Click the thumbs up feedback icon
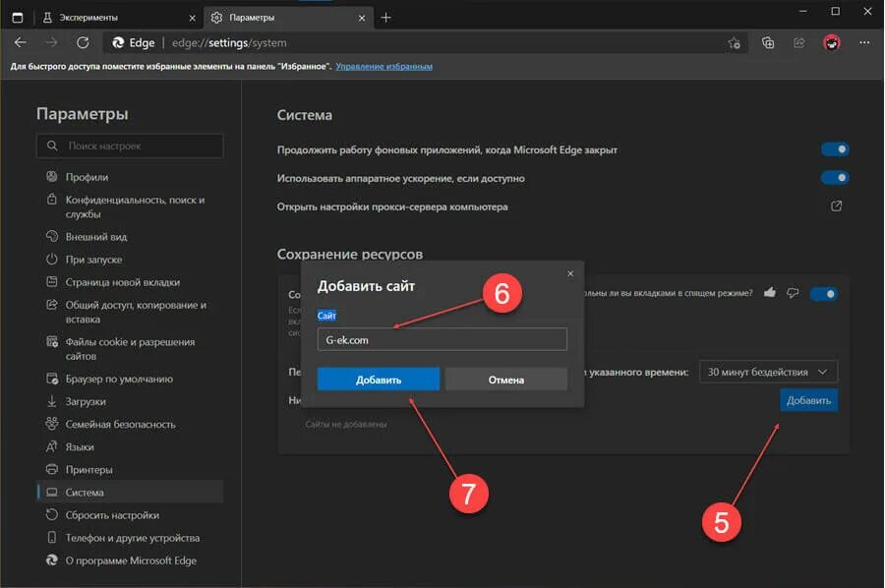This screenshot has height=588, width=885. tap(770, 292)
